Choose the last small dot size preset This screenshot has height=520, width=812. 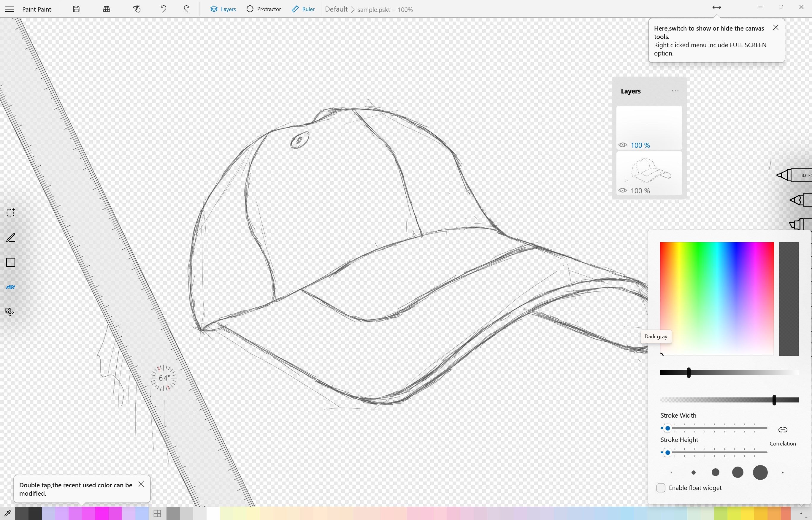(783, 473)
